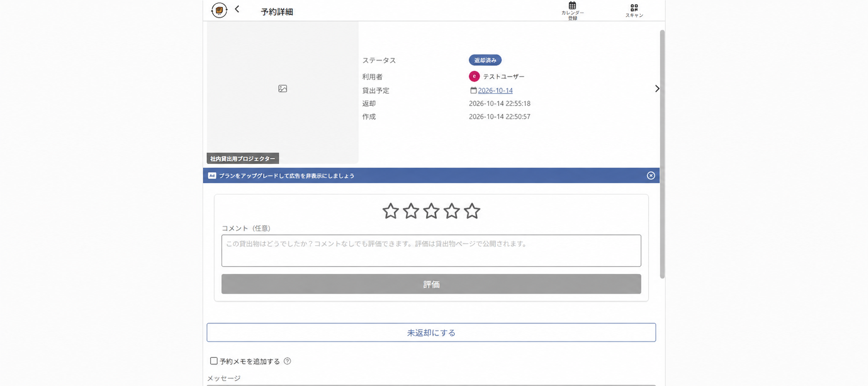Click the Ad badge icon
Image resolution: width=868 pixels, height=386 pixels.
[x=212, y=175]
